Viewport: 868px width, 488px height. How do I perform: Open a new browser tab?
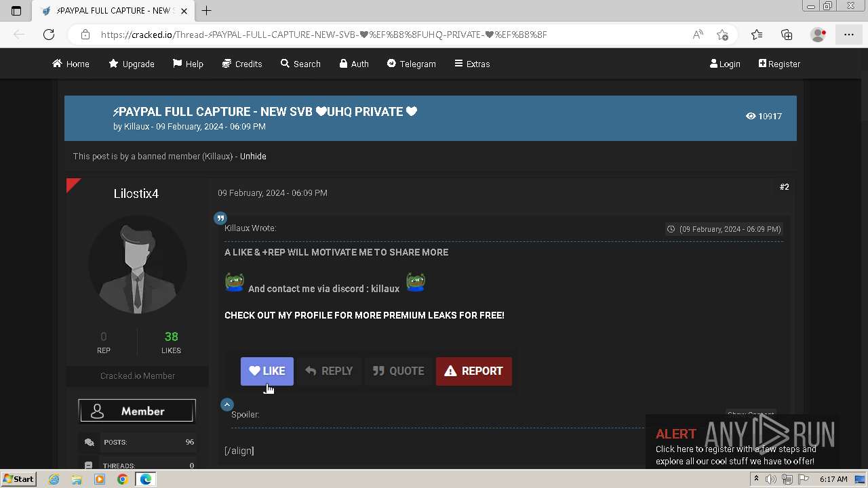pos(206,10)
